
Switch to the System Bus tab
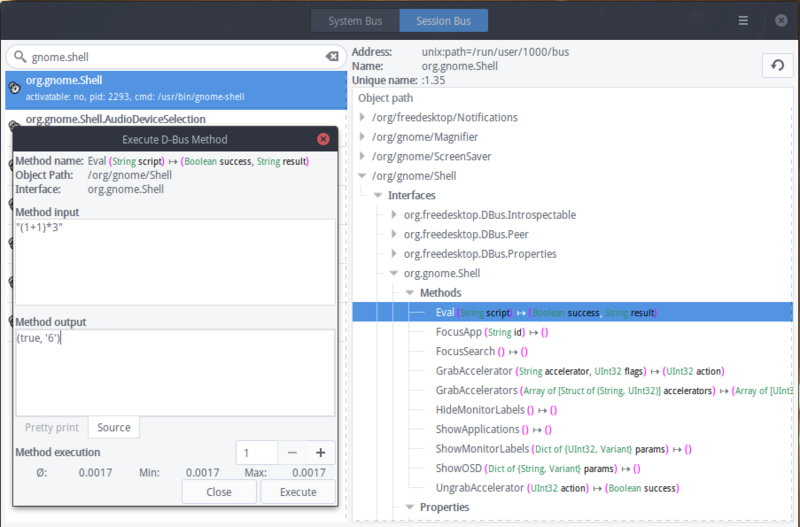[x=355, y=21]
